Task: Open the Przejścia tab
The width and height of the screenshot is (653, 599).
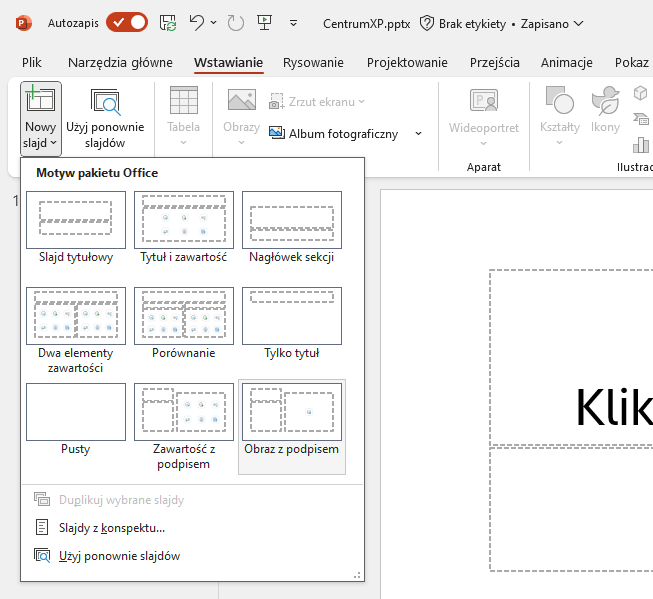Action: [x=495, y=62]
